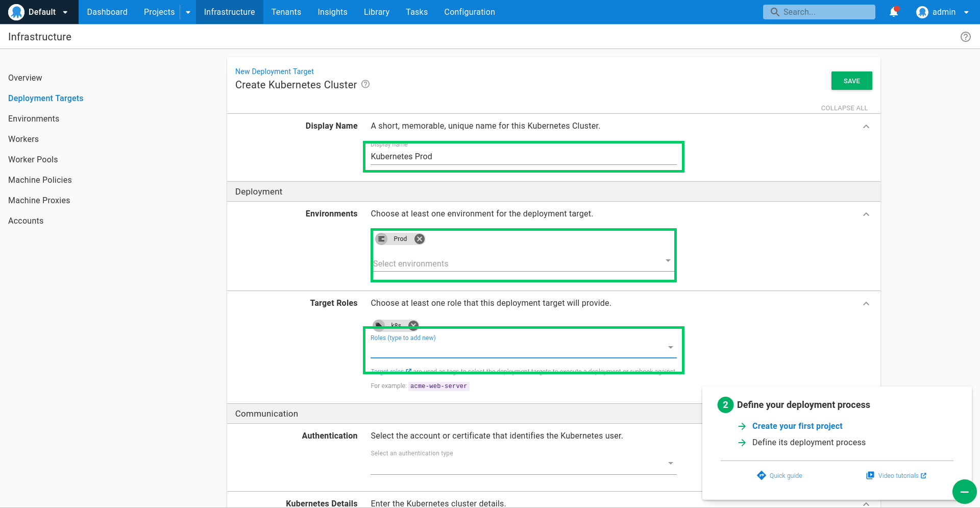The image size is (980, 508).
Task: Edit the Display name field
Action: tap(523, 157)
